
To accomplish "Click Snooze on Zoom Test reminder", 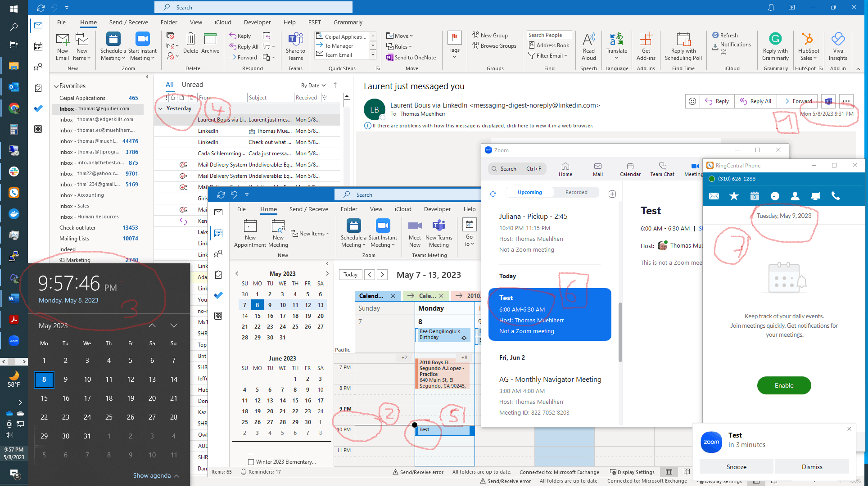I will pos(736,467).
